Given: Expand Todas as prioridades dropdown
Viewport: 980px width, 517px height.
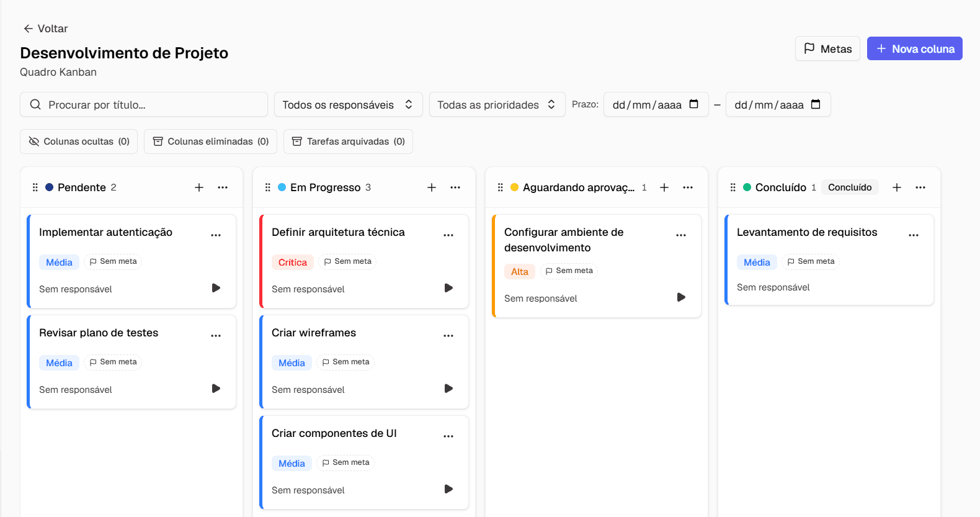Looking at the screenshot, I should (x=497, y=105).
